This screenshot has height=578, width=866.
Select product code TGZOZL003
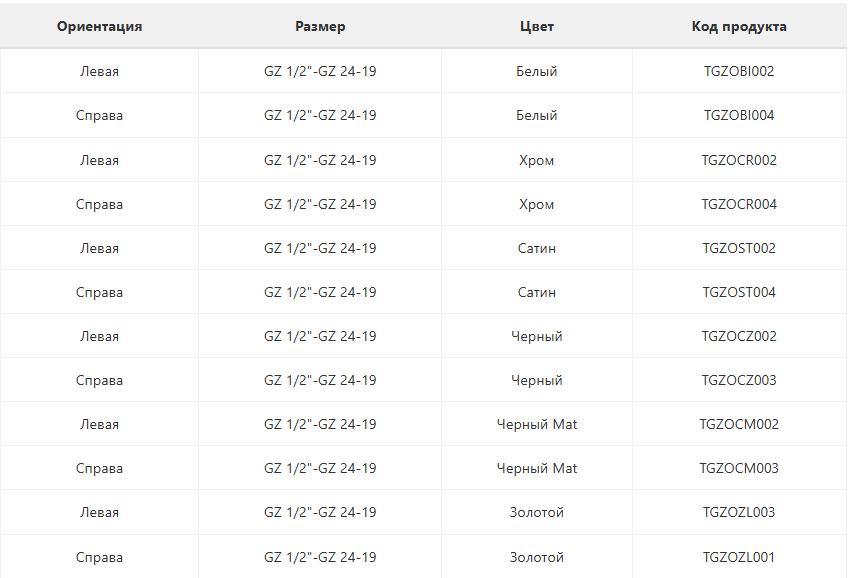(739, 512)
